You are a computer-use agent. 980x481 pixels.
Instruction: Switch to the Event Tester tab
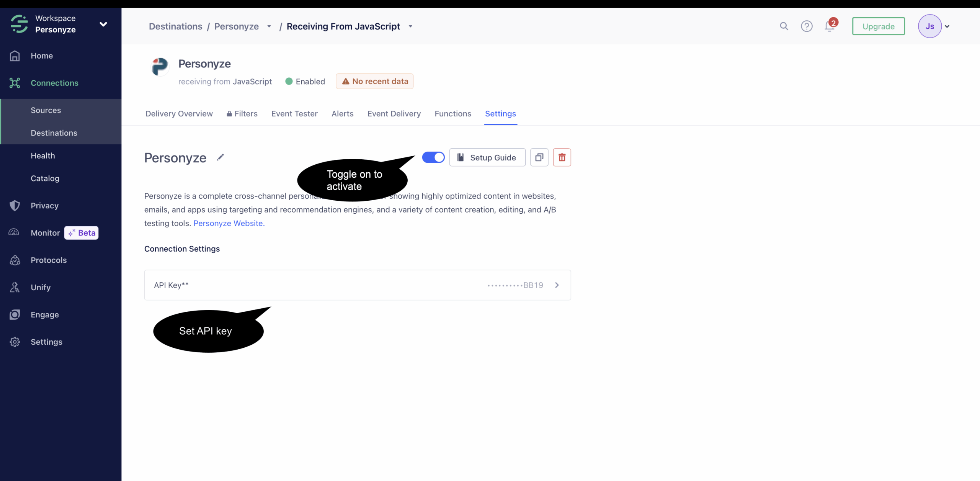pyautogui.click(x=294, y=114)
